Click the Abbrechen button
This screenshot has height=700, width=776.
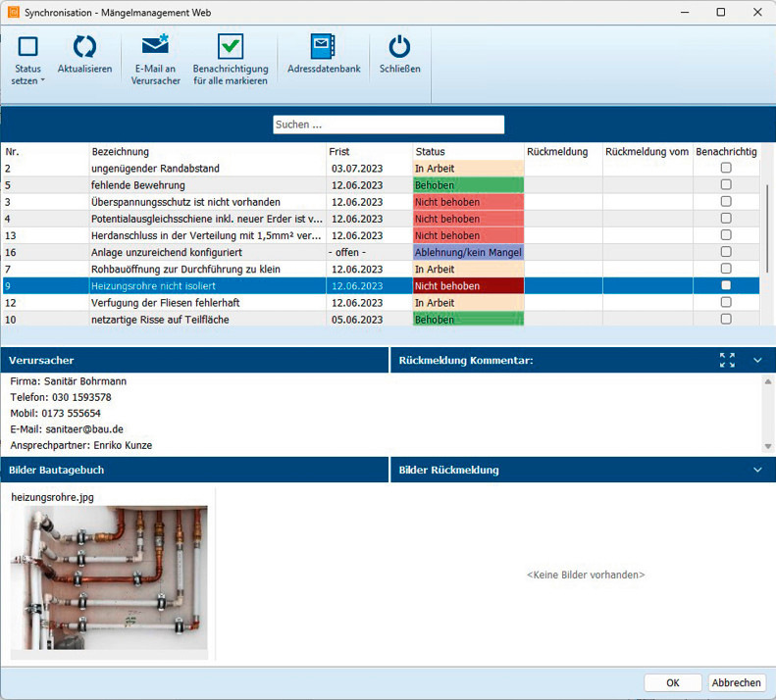pyautogui.click(x=736, y=682)
